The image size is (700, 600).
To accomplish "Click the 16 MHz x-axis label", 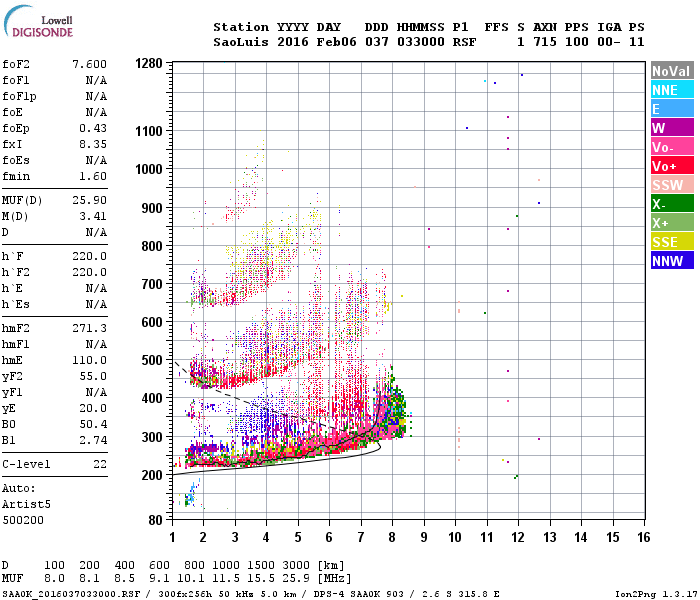I will coord(644,537).
